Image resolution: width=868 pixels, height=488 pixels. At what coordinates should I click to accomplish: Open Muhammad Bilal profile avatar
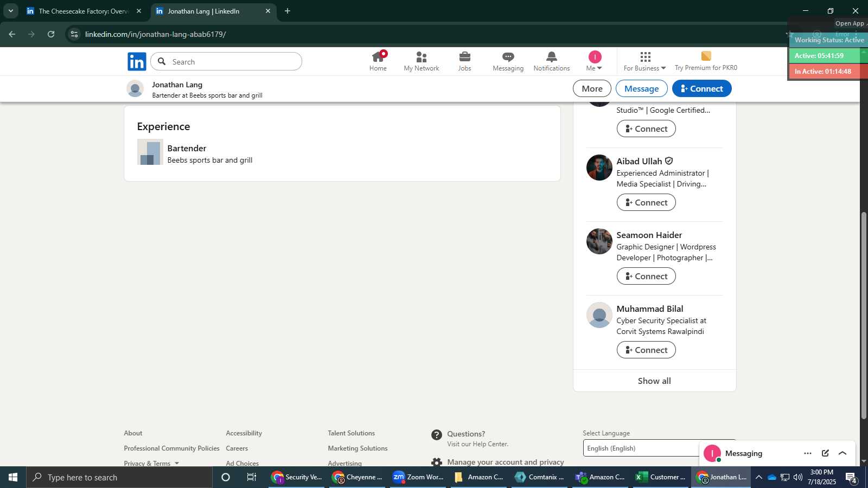pyautogui.click(x=599, y=315)
